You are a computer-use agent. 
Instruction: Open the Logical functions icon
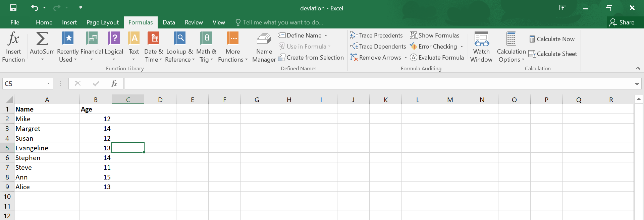(x=114, y=39)
